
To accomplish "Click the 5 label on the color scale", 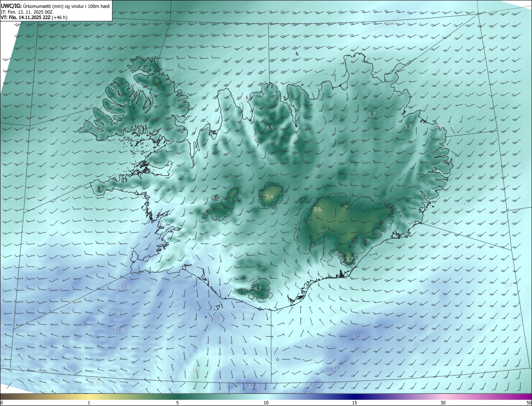I will pyautogui.click(x=178, y=403).
